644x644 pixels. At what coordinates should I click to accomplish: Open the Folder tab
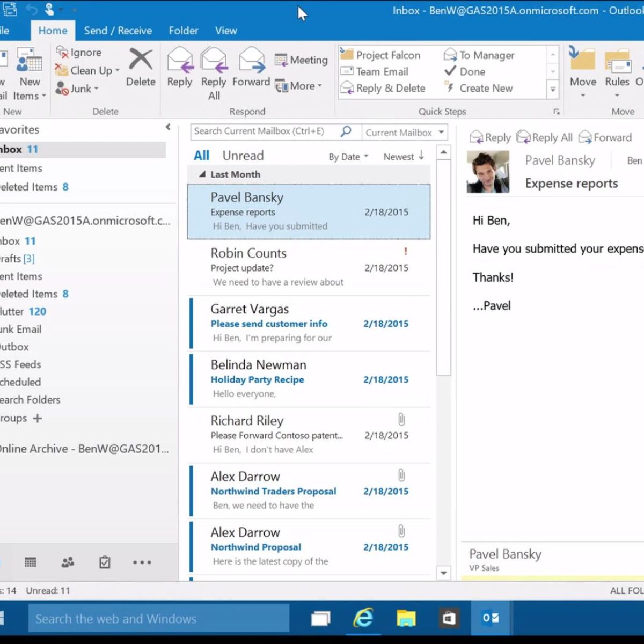184,31
